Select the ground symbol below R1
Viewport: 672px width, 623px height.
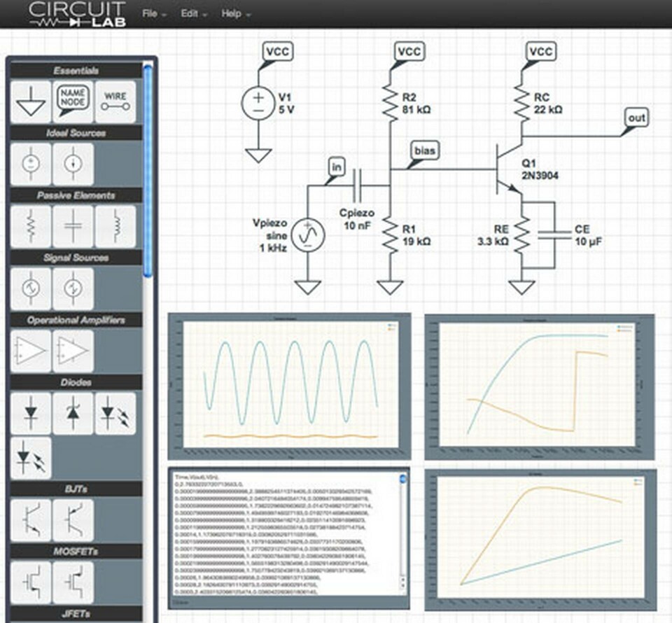point(390,287)
